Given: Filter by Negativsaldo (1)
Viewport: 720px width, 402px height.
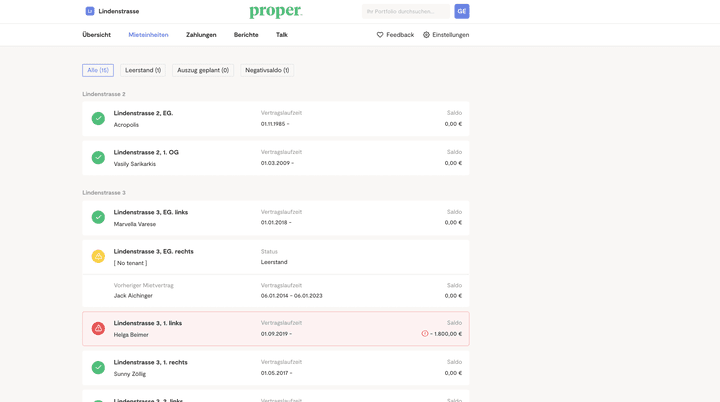Looking at the screenshot, I should point(267,70).
